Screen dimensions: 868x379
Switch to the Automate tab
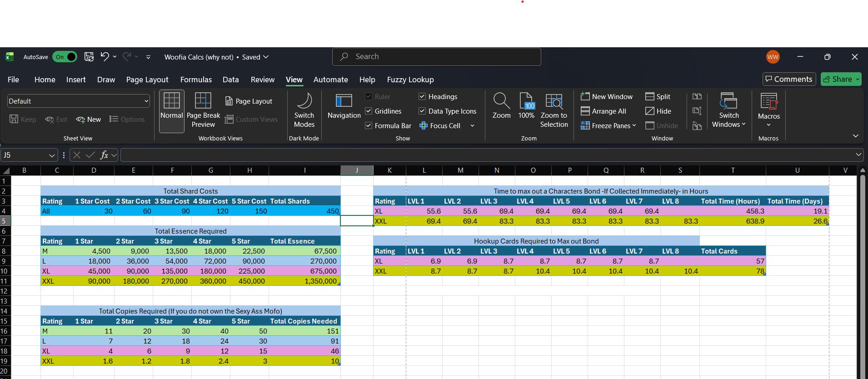331,80
